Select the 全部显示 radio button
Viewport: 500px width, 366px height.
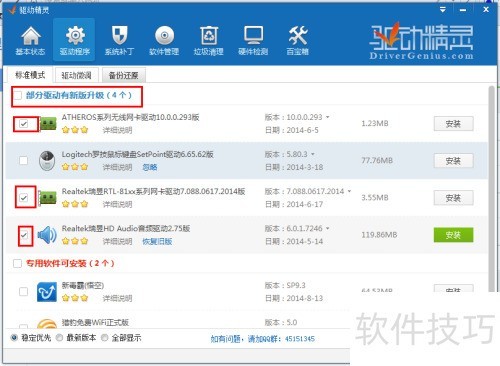click(105, 338)
